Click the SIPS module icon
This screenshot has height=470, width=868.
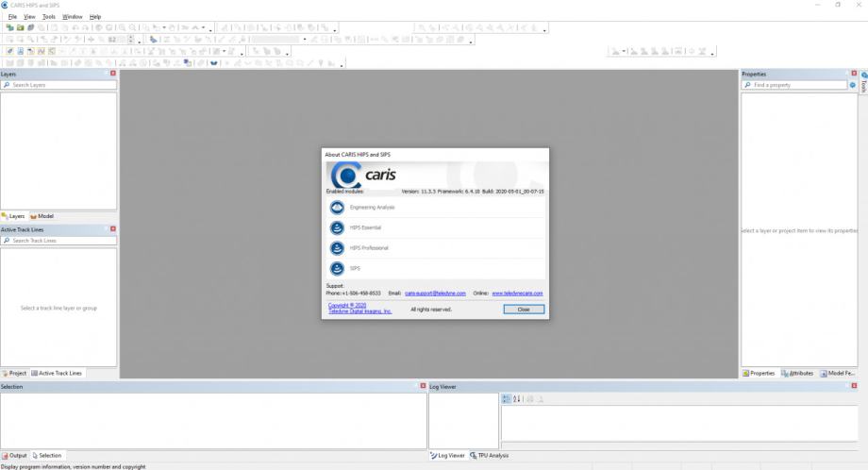tap(337, 268)
